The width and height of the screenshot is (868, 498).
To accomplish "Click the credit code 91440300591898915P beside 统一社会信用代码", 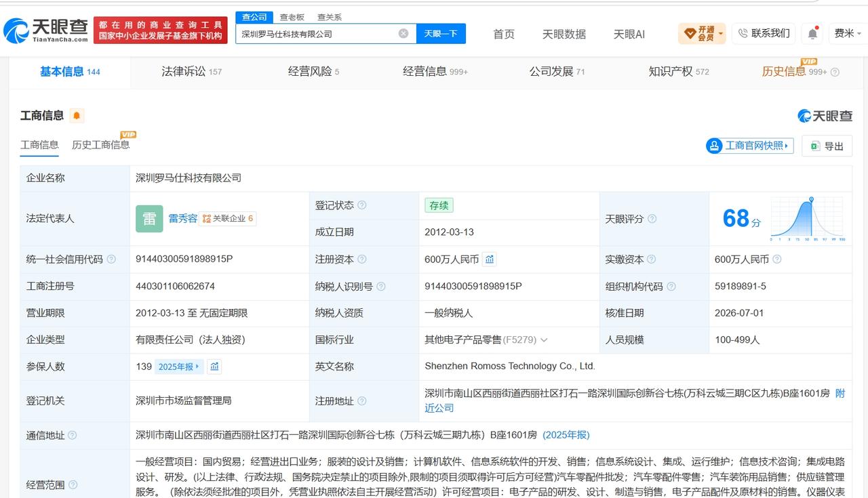I will click(x=184, y=260).
